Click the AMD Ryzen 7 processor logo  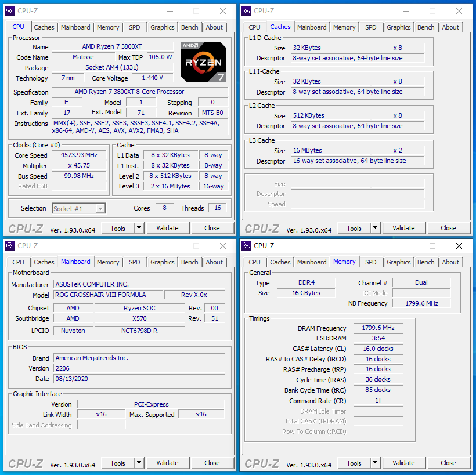point(203,62)
